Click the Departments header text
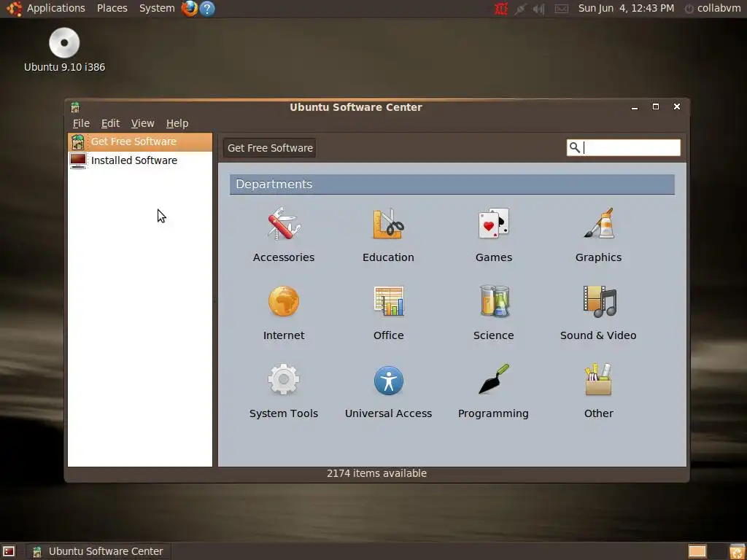The image size is (747, 560). (274, 184)
